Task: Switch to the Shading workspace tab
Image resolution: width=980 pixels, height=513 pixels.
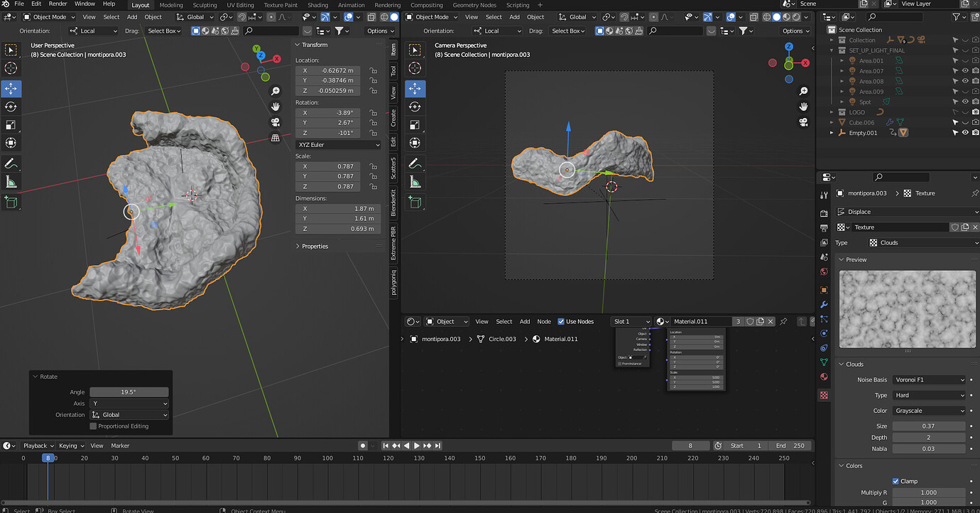Action: point(317,5)
